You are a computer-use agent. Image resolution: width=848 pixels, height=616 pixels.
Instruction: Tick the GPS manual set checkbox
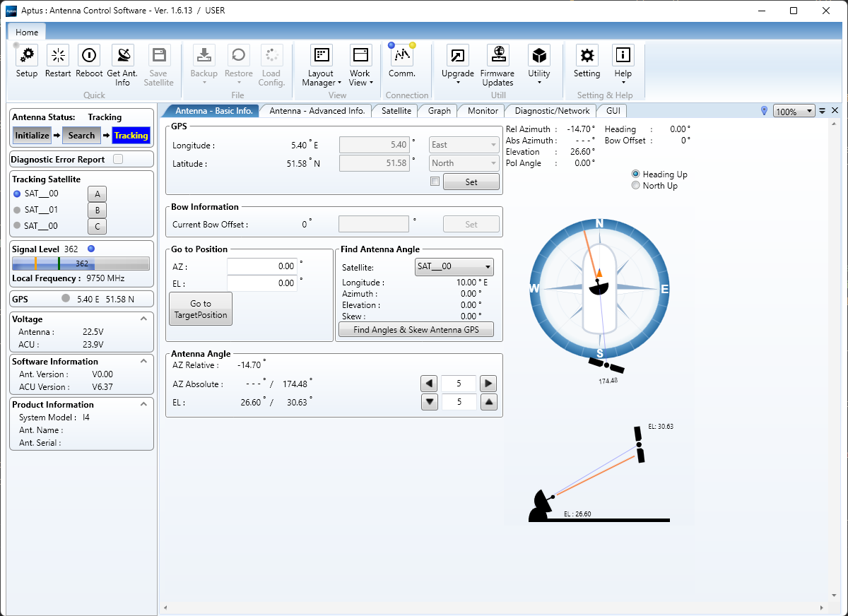click(435, 182)
